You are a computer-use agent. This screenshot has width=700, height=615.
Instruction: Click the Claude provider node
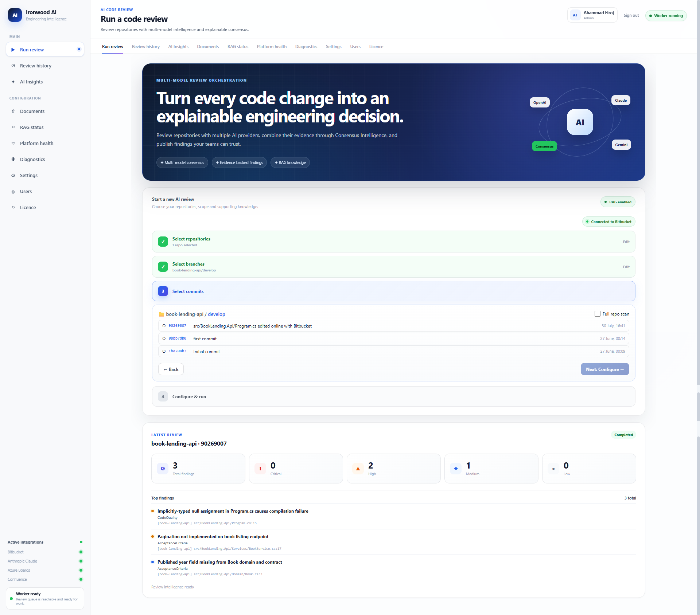(x=621, y=100)
